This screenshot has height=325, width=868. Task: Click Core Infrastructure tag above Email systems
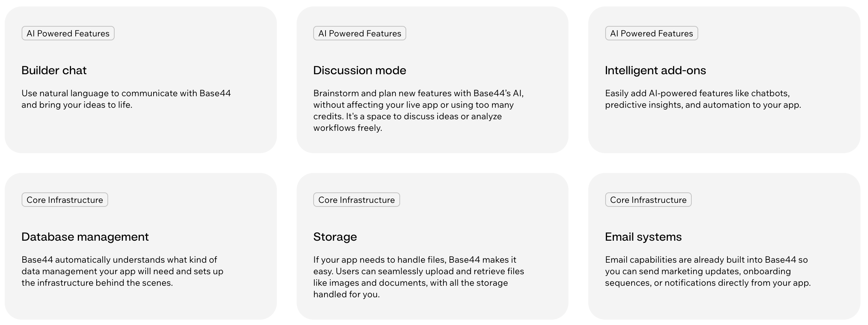click(x=648, y=200)
